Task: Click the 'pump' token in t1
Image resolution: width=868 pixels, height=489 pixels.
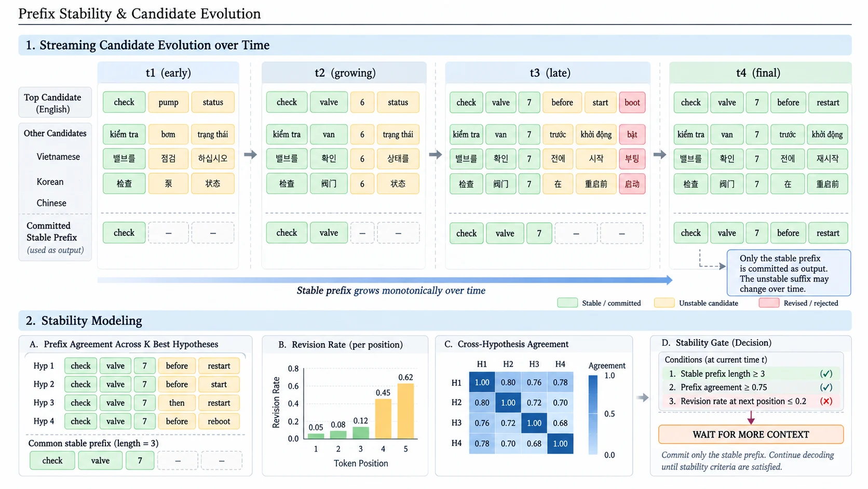Action: pos(168,102)
